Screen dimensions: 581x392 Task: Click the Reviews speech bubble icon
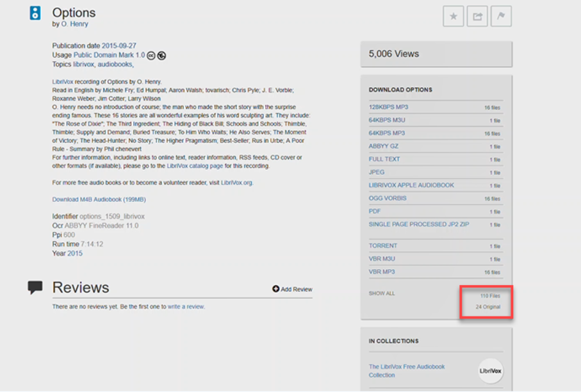35,287
